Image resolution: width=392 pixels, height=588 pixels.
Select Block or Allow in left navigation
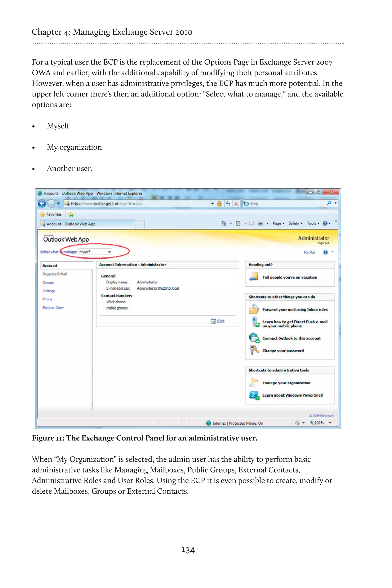[53, 308]
